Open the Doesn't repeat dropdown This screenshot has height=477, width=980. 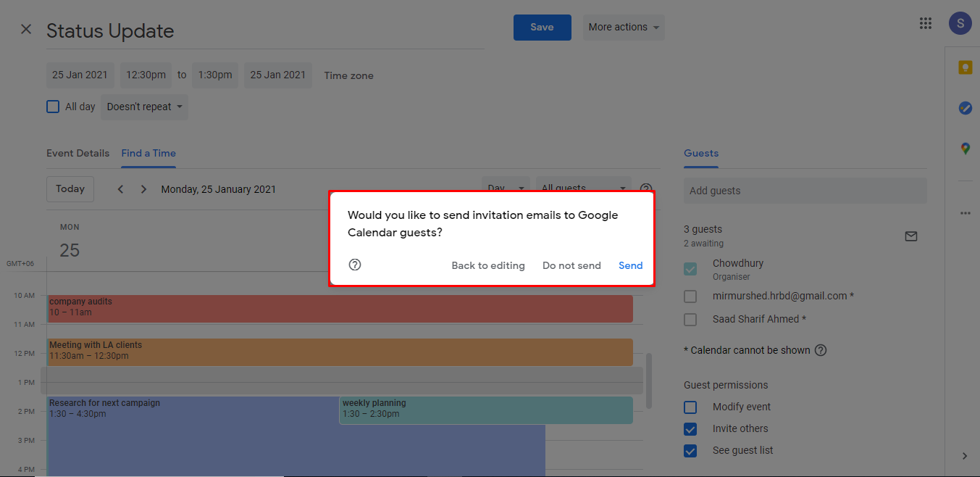click(144, 107)
